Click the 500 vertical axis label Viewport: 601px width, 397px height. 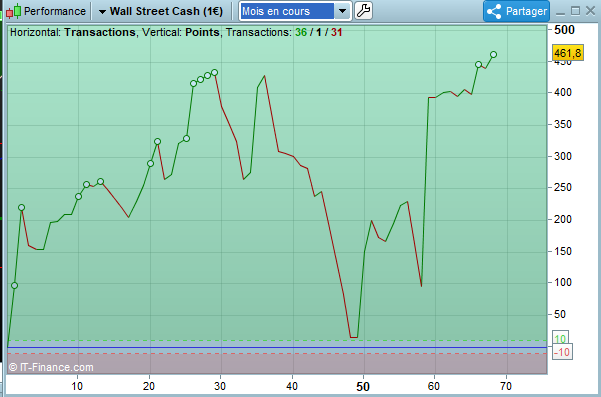click(564, 30)
